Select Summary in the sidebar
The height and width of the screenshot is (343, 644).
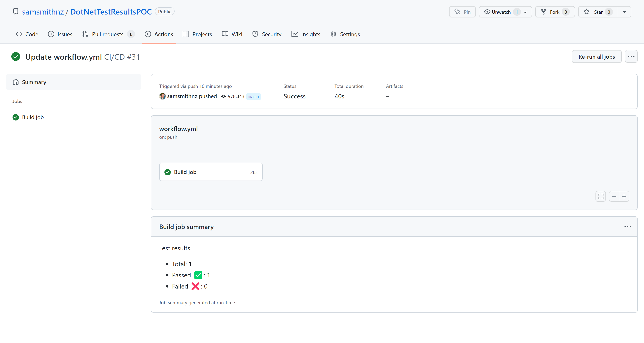[74, 82]
